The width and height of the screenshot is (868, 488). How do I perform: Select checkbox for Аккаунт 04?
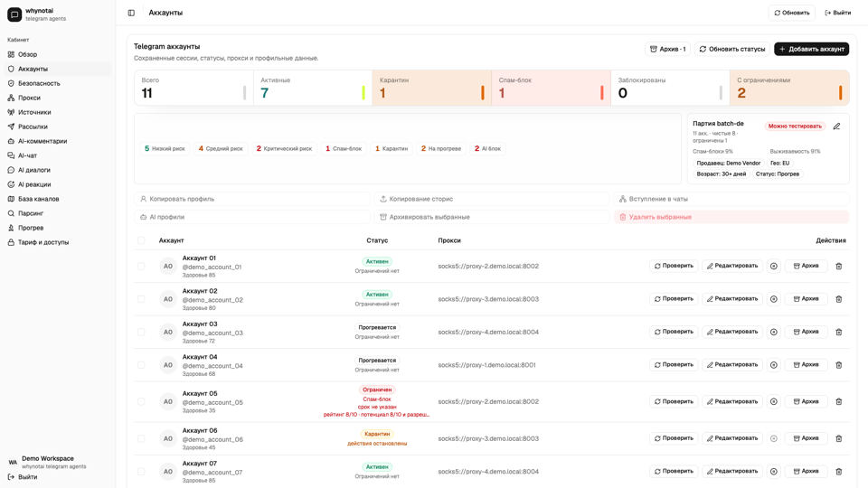pos(141,364)
